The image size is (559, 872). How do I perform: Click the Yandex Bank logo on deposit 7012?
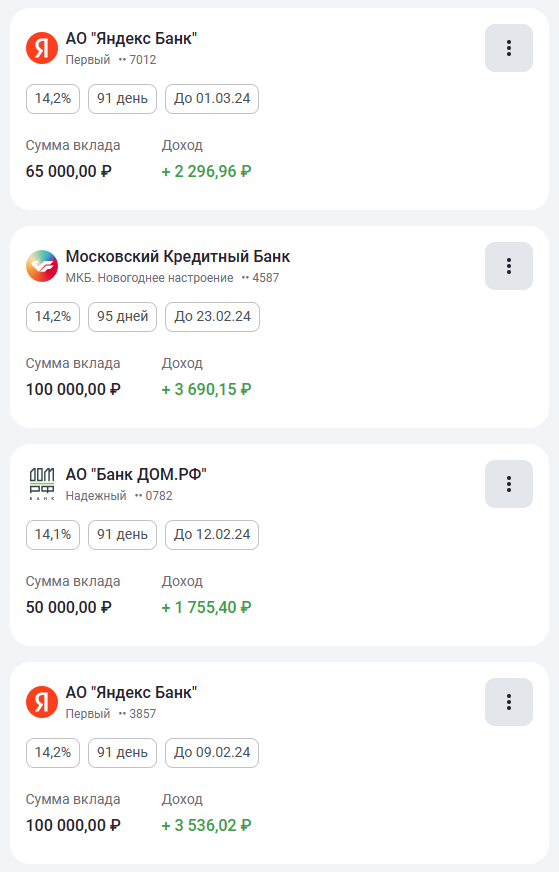pos(42,48)
